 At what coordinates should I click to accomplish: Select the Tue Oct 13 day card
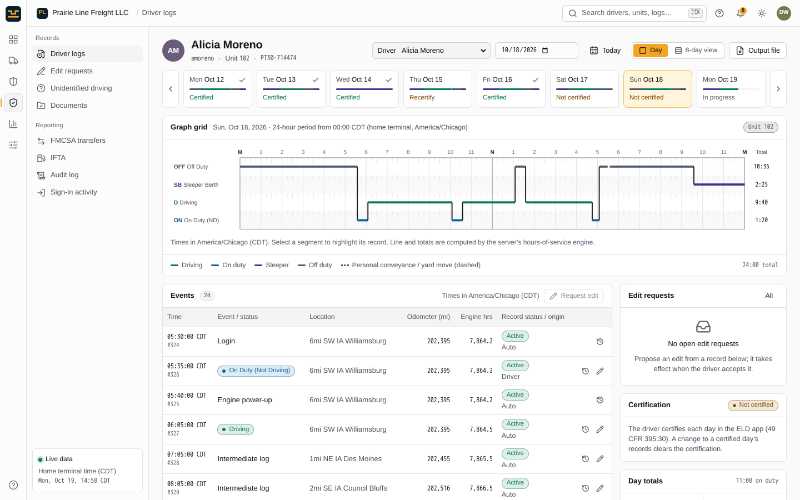coord(291,89)
